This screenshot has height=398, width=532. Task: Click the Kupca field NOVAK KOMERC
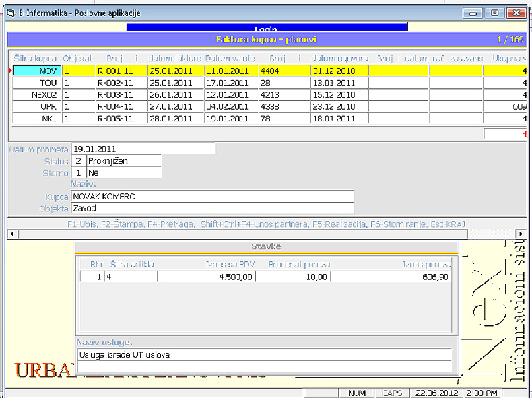(212, 197)
